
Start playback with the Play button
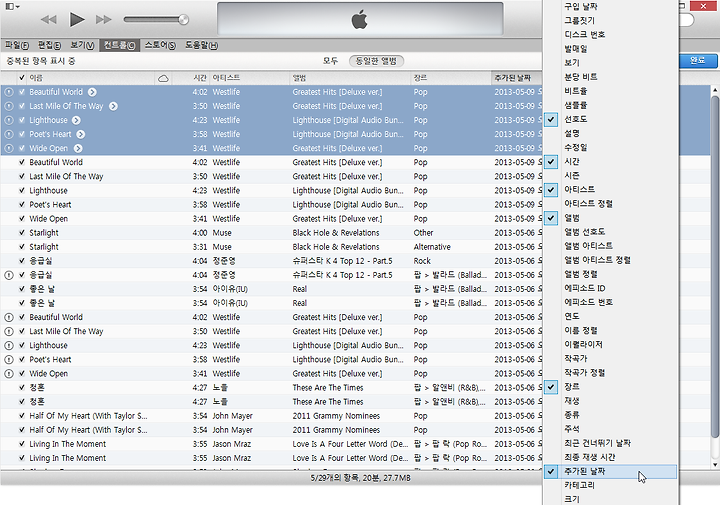click(x=77, y=19)
